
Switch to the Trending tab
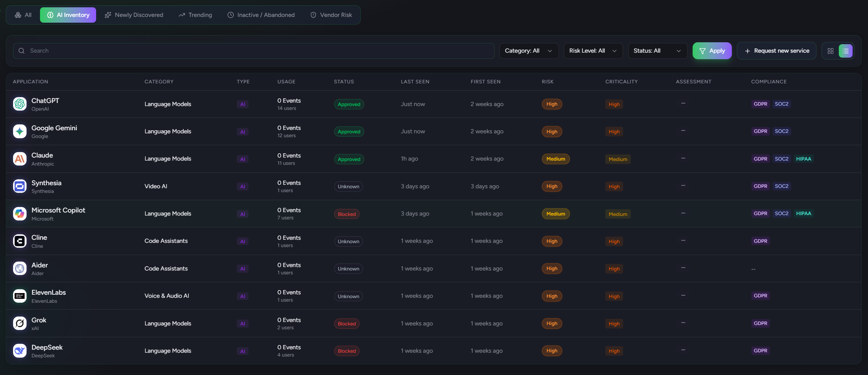(195, 15)
